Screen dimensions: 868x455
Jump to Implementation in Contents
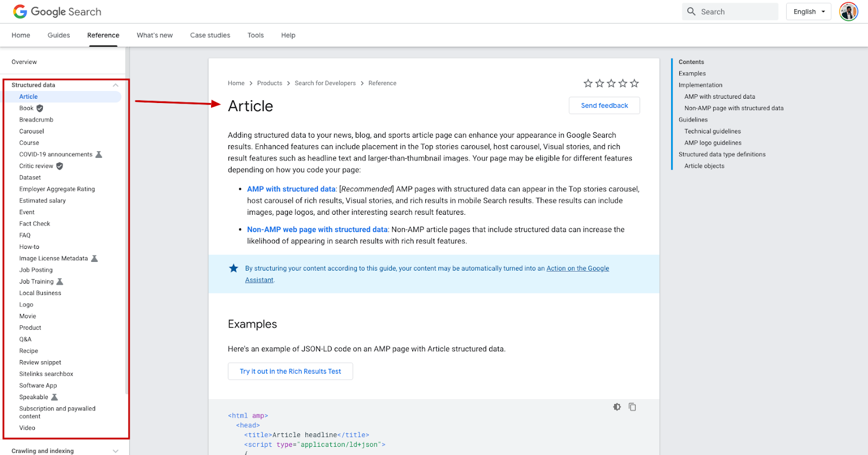tap(700, 85)
